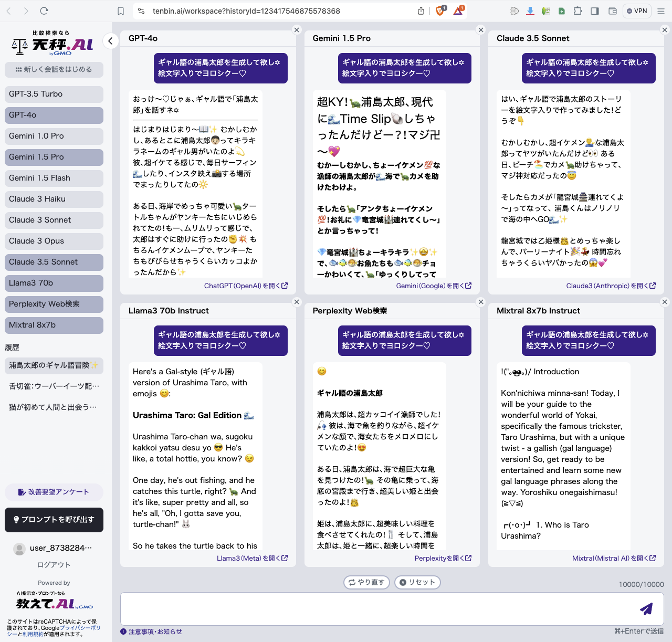
Task: Click the page reload icon in browser
Action: point(44,10)
